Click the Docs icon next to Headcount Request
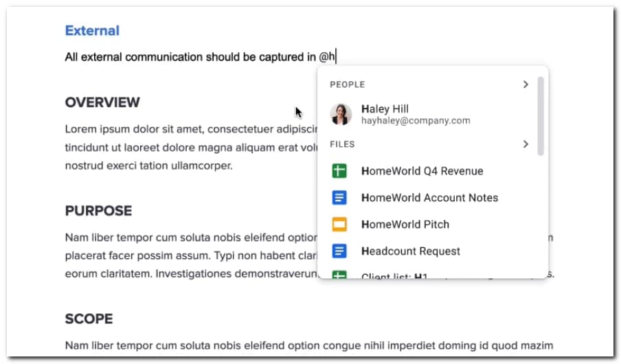The width and height of the screenshot is (621, 364). click(x=339, y=251)
